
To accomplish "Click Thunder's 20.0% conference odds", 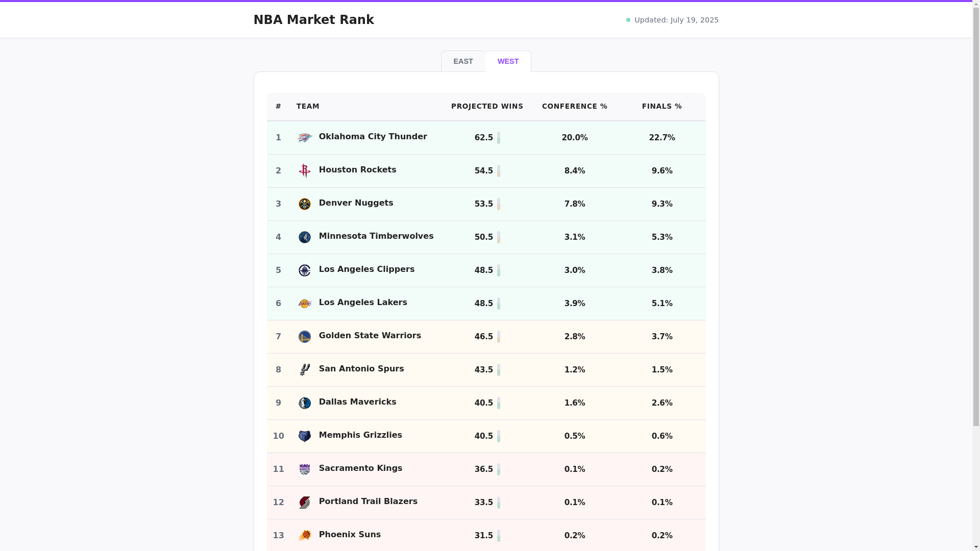I will tap(575, 138).
